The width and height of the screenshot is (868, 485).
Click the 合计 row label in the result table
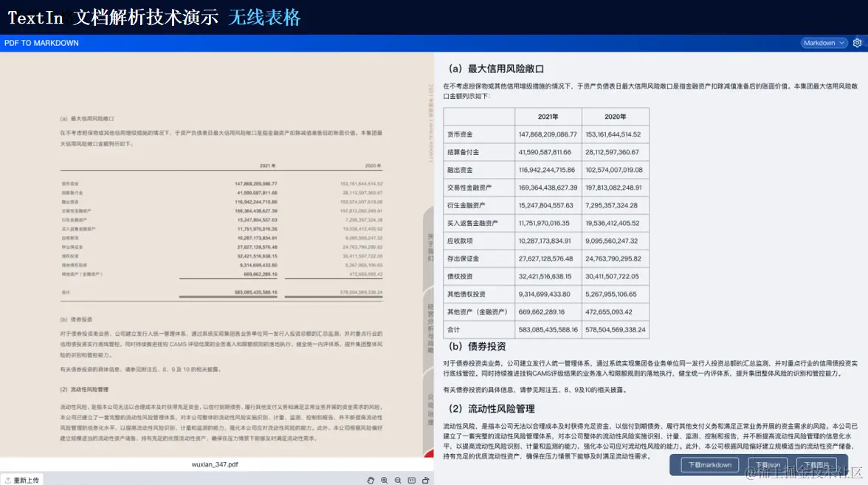[453, 329]
